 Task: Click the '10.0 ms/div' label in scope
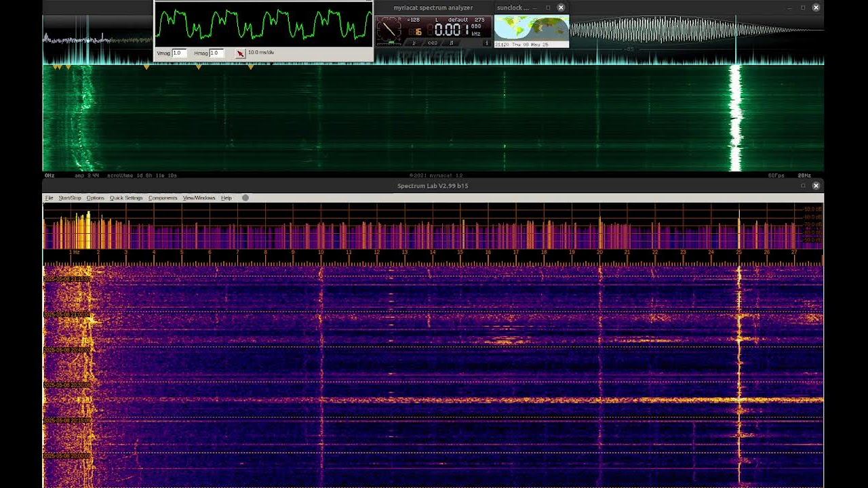pos(261,53)
